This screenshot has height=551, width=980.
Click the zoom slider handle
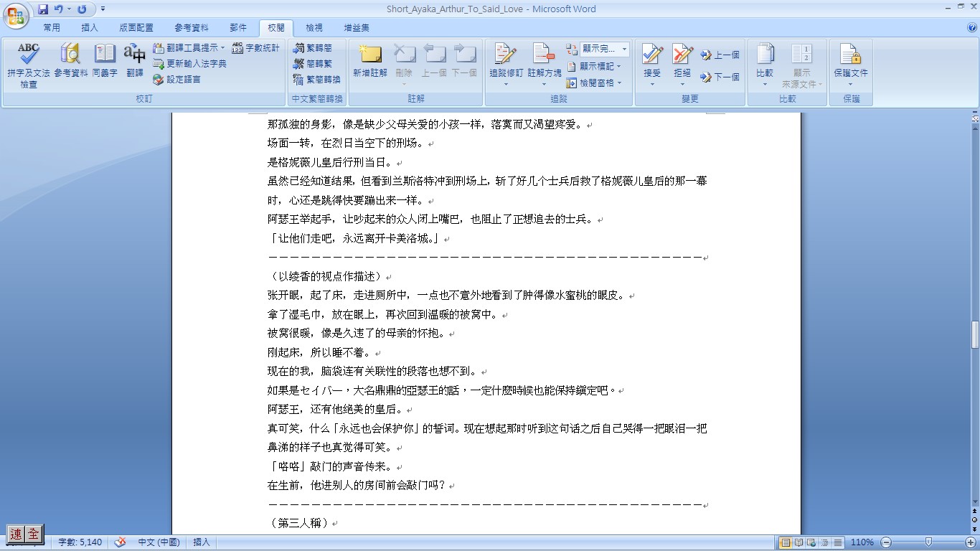coord(928,542)
